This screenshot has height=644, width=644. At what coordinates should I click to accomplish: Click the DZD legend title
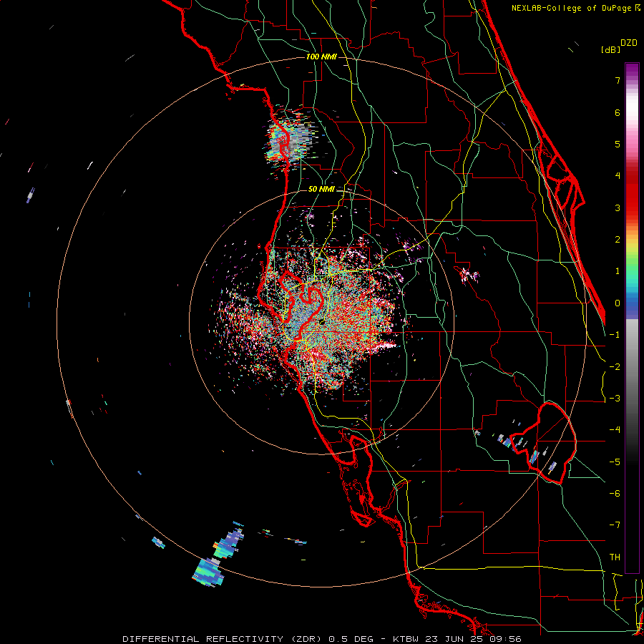[x=629, y=43]
